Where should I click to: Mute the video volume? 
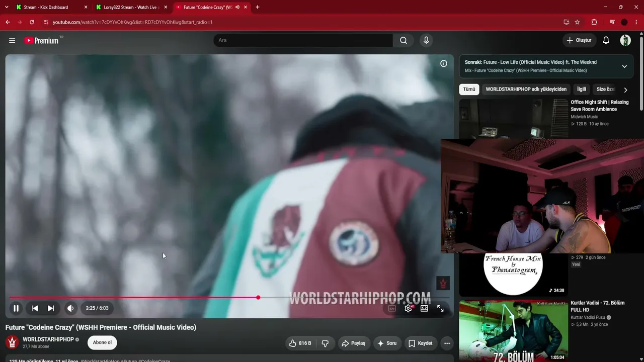[x=70, y=308]
